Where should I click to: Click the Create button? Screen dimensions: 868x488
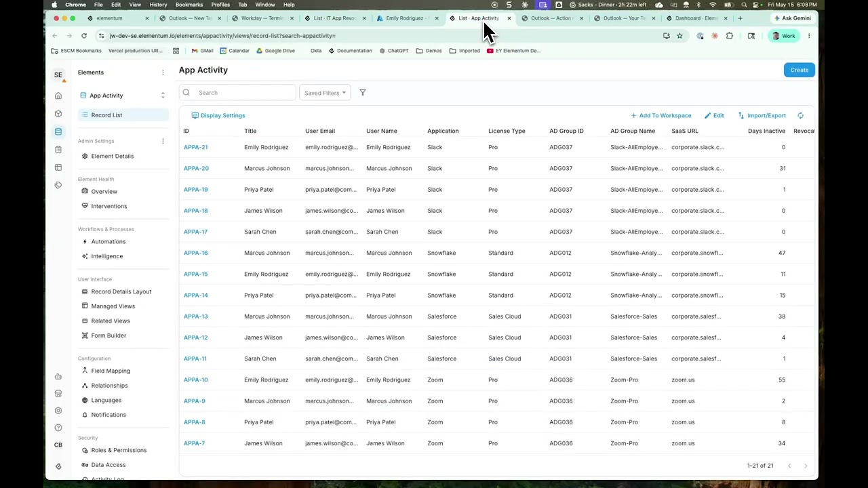point(800,70)
